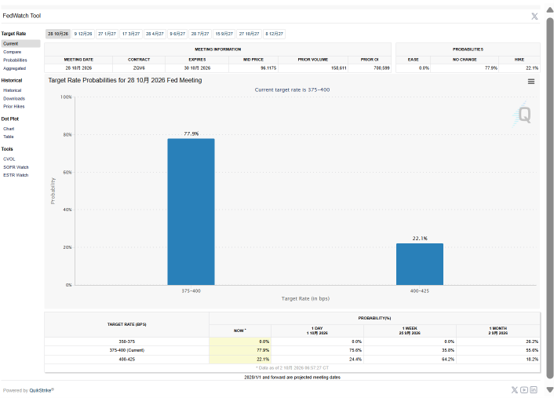Click the chart icon in the footer
The width and height of the screenshot is (554, 398).
pos(534,390)
